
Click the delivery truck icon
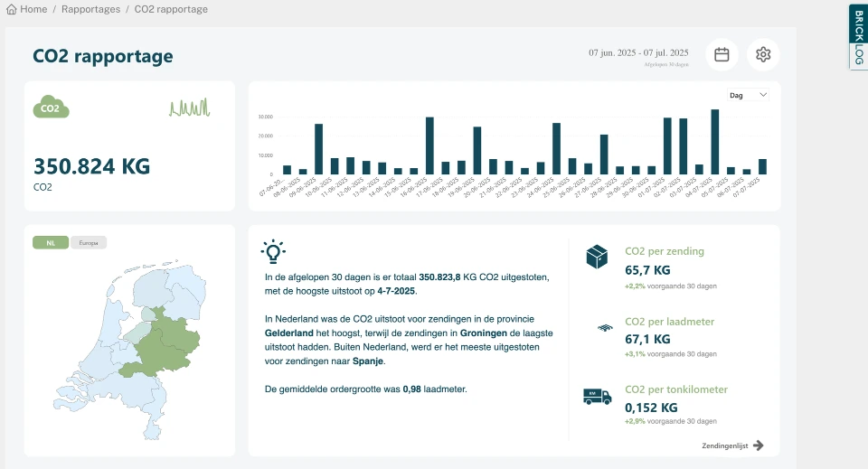pyautogui.click(x=597, y=396)
